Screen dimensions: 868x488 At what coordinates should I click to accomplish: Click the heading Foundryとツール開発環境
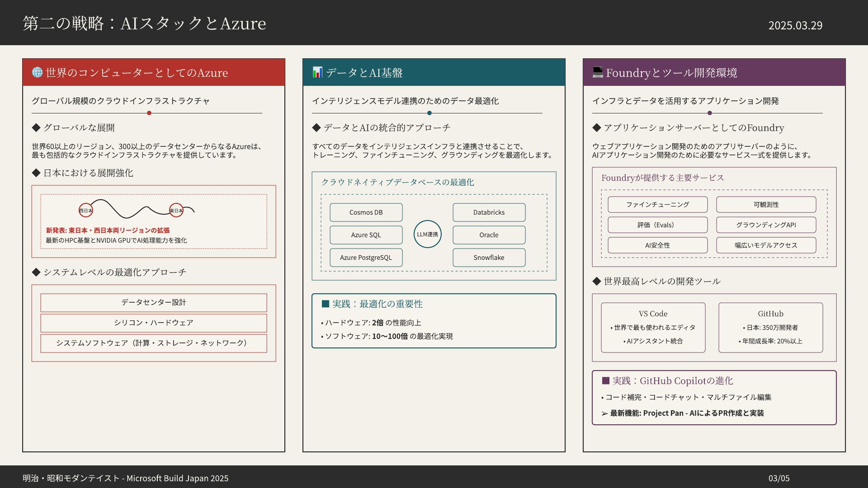tap(671, 73)
